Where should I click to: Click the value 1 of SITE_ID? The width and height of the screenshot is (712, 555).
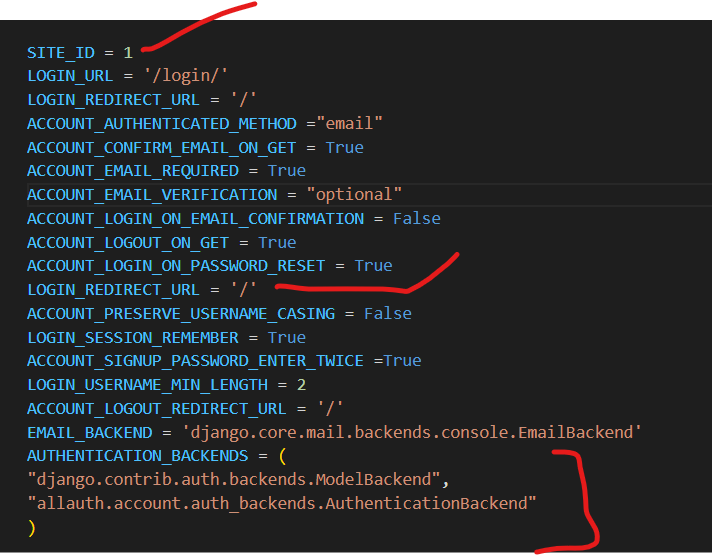click(x=128, y=53)
